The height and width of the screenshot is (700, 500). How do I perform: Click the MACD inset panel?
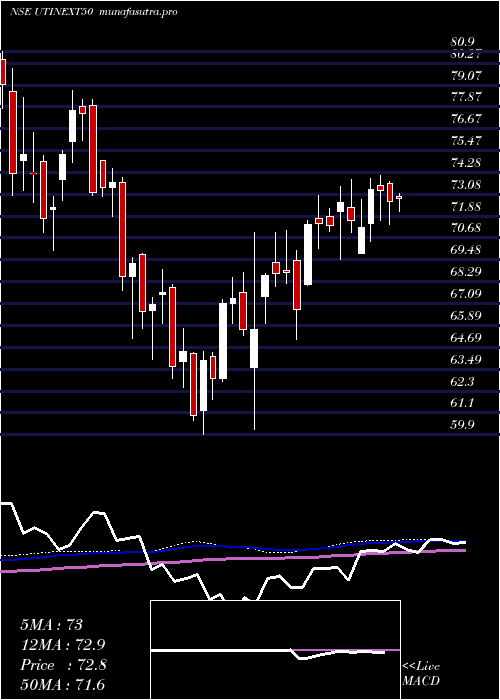tap(275, 650)
